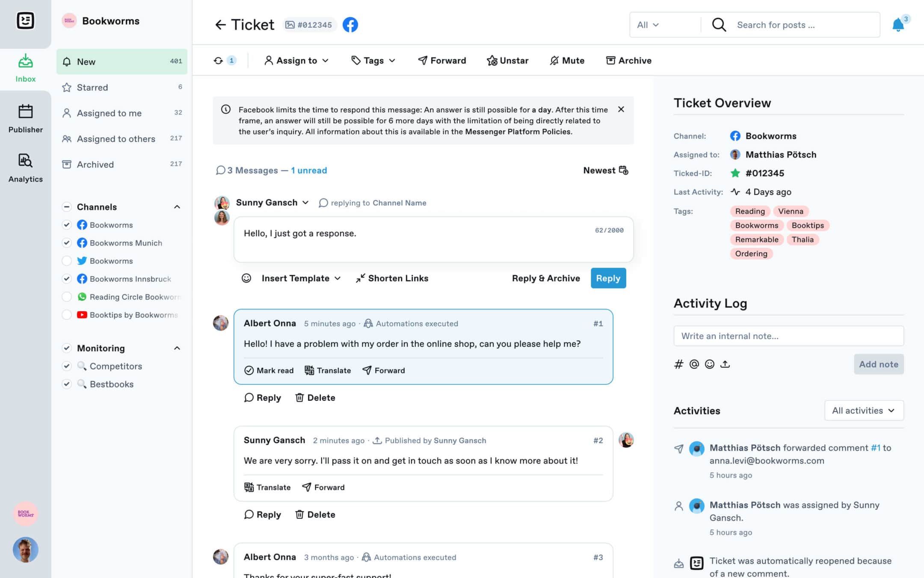Click the Reading tag
Viewport: 924px width, 578px height.
click(x=750, y=211)
